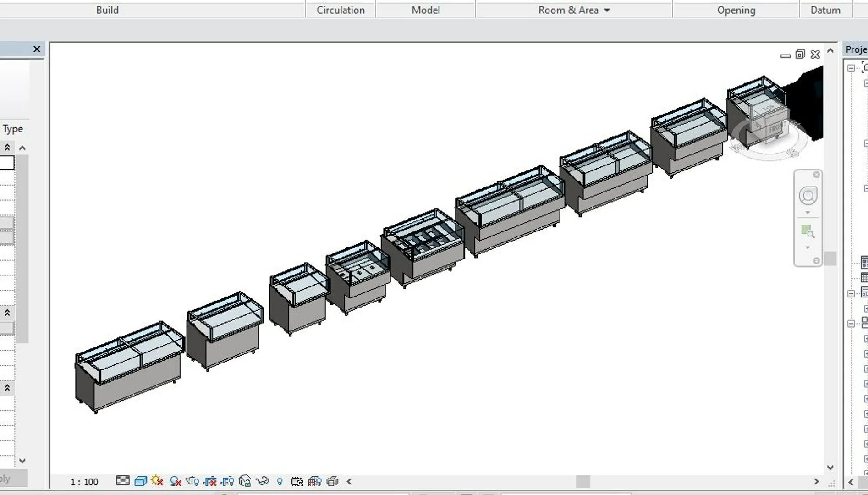Open the Full Navigation steering wheel
The height and width of the screenshot is (495, 868).
point(808,196)
